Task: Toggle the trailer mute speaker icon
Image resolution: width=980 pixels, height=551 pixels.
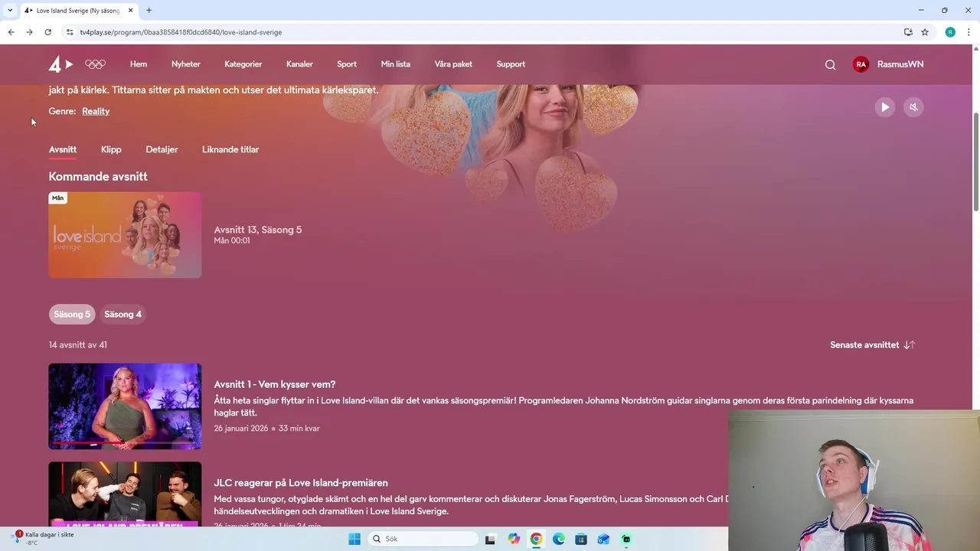Action: [x=913, y=107]
